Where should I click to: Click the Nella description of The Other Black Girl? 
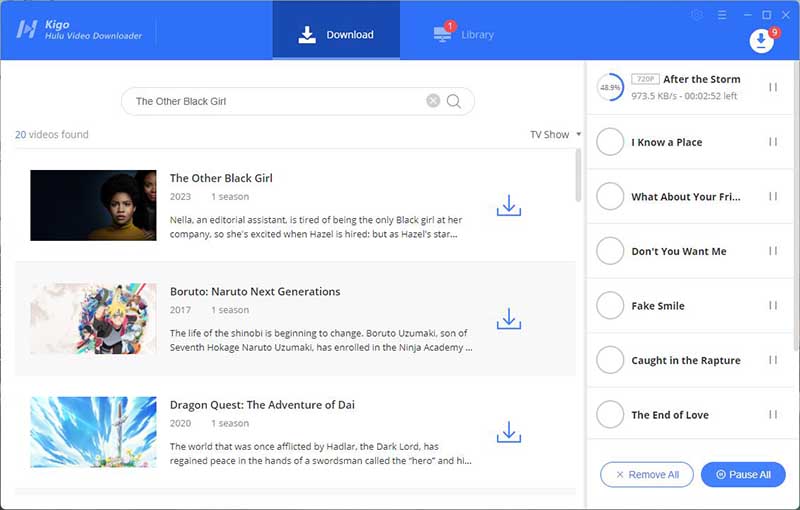pos(316,227)
